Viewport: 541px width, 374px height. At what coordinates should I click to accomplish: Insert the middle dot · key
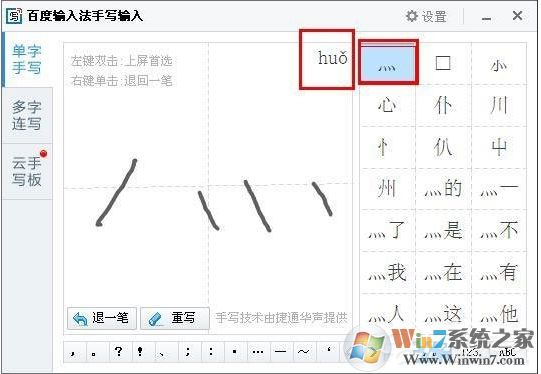coord(236,352)
